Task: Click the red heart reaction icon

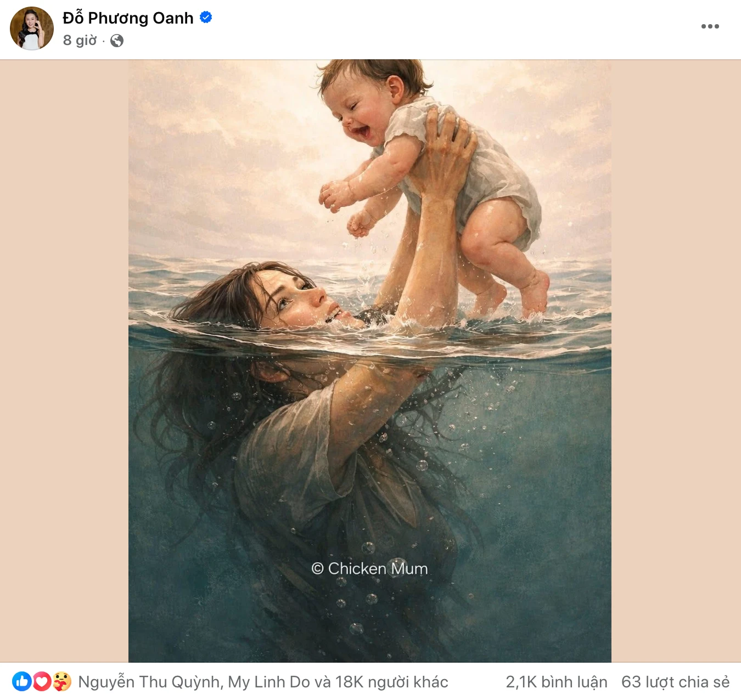Action: 42,681
